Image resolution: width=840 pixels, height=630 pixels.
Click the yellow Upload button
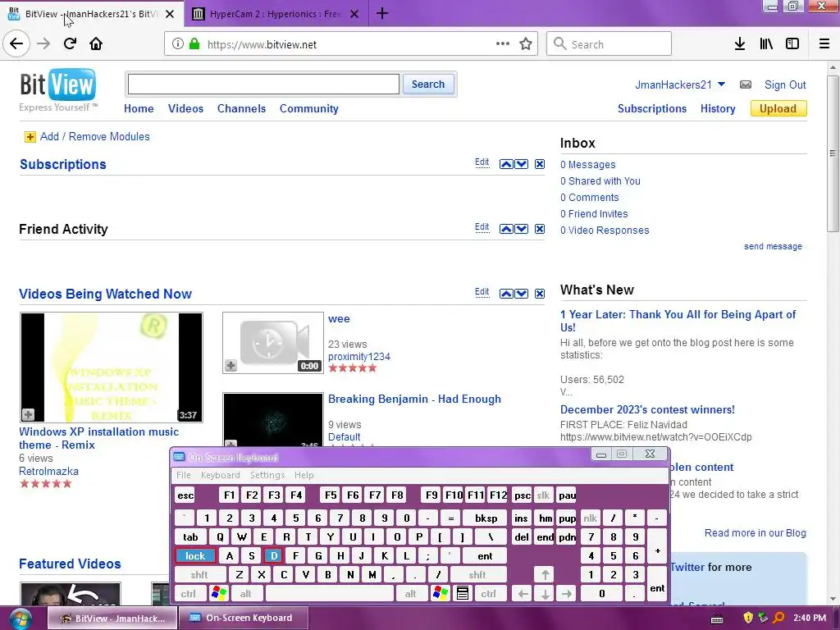[778, 109]
